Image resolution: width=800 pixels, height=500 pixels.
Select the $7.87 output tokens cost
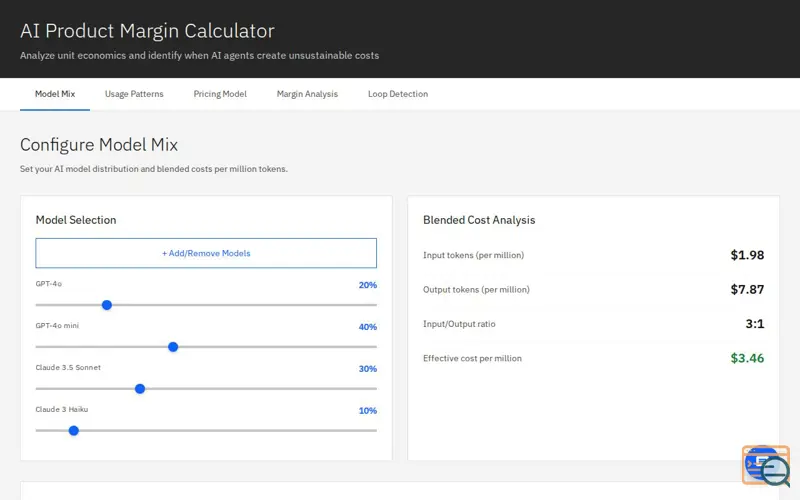(747, 290)
